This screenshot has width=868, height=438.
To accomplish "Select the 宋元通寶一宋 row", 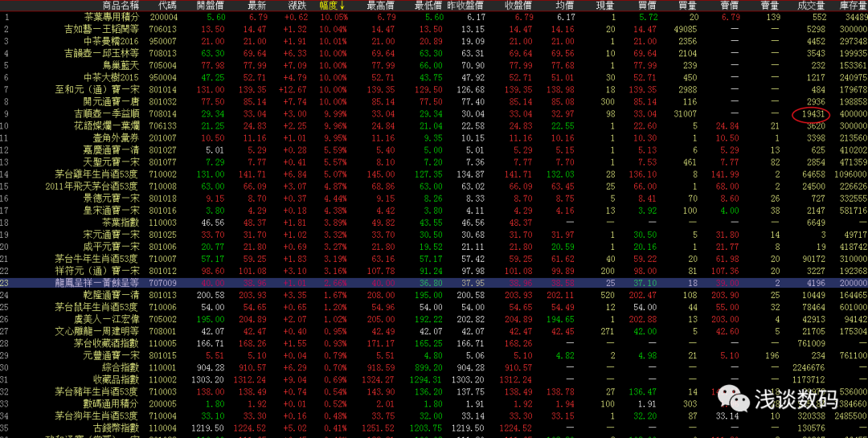I will click(434, 234).
